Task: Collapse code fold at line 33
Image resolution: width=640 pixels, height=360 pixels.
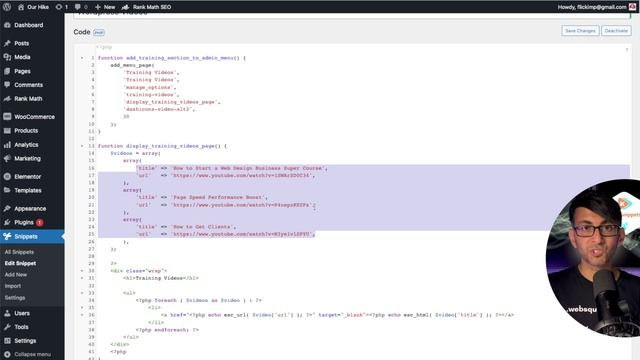Action: [82, 293]
